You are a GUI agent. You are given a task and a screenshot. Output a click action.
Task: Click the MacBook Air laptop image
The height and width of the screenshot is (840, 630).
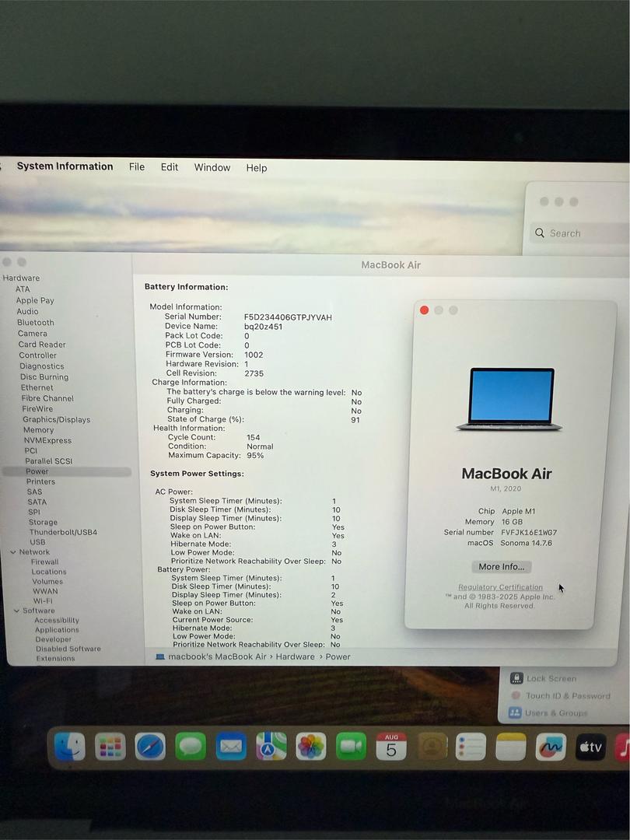pyautogui.click(x=510, y=398)
